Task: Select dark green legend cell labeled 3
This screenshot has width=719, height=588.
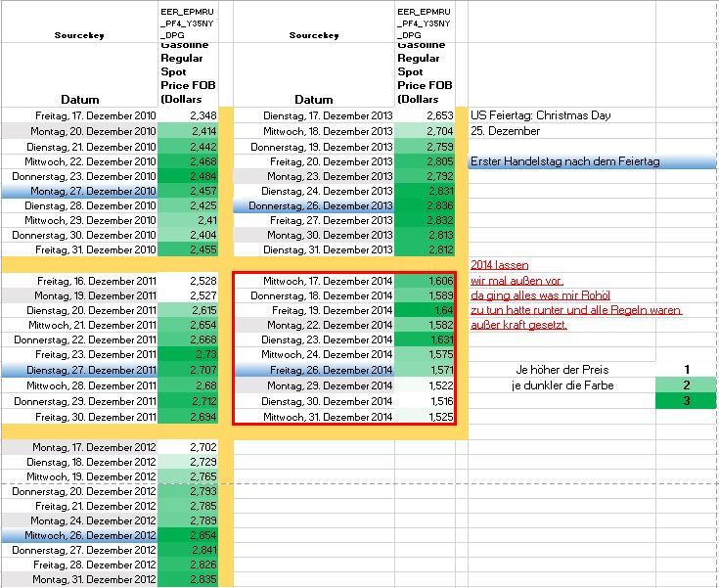Action: pos(687,401)
